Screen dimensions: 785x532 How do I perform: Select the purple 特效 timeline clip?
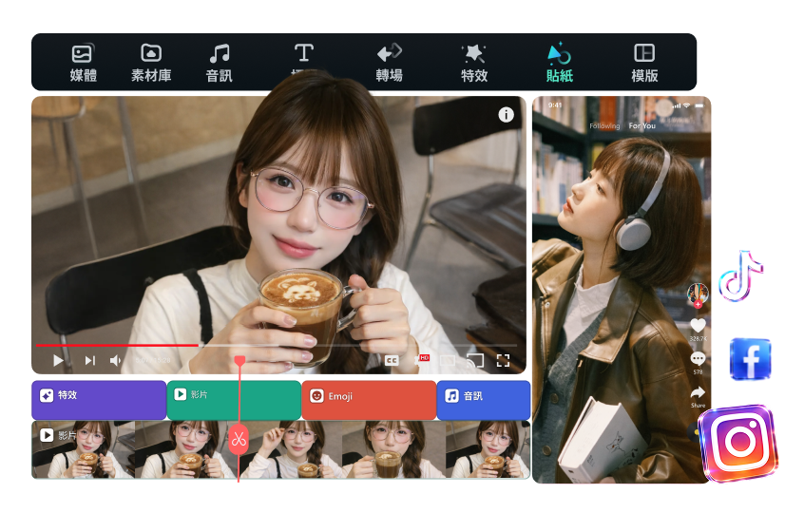(x=99, y=400)
